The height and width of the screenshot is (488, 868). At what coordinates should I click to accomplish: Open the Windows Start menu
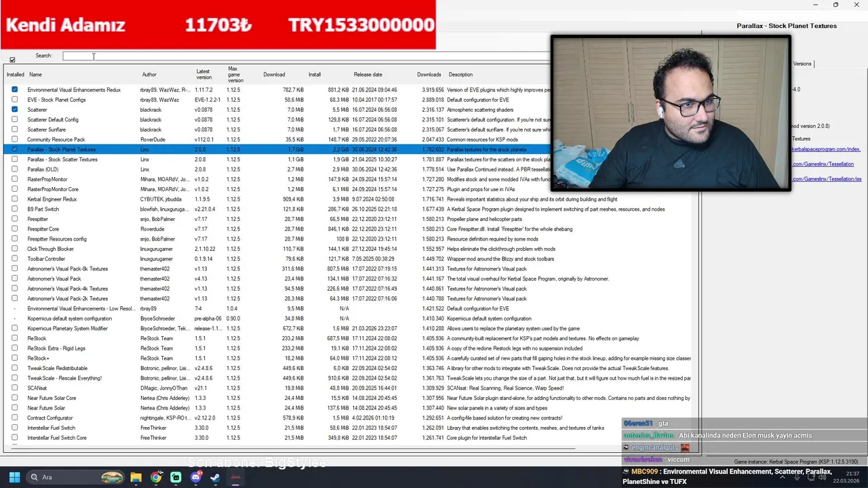[x=14, y=477]
